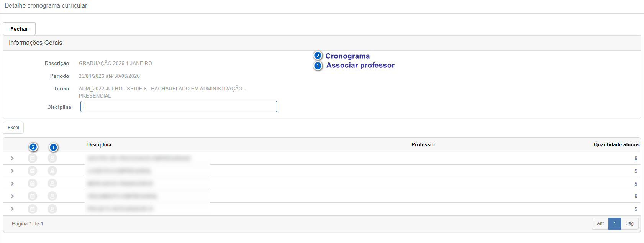Expand the third discipline row chevron
The image size is (644, 243).
pyautogui.click(x=12, y=184)
